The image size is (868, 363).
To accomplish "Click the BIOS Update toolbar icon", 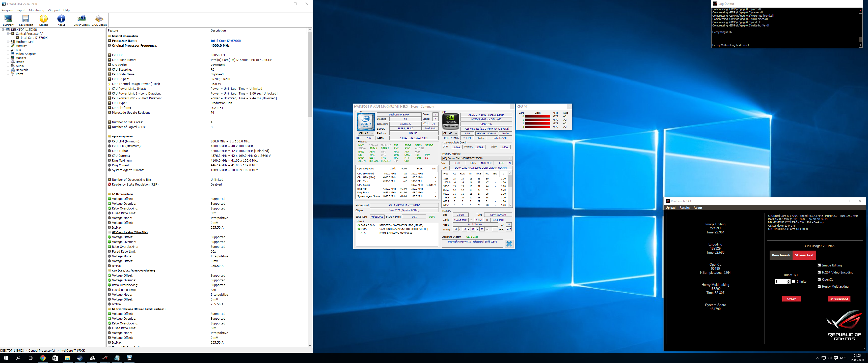I will coord(99,20).
